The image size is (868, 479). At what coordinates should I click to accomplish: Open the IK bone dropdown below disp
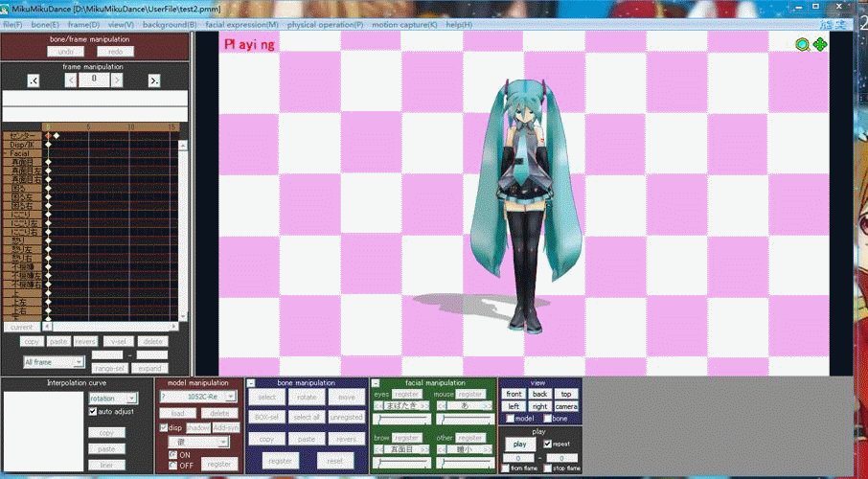198,442
